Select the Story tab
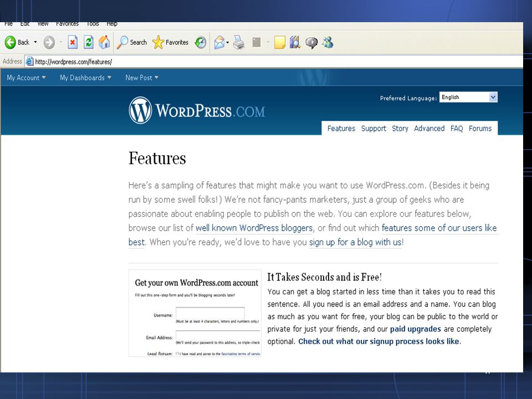 [x=400, y=129]
